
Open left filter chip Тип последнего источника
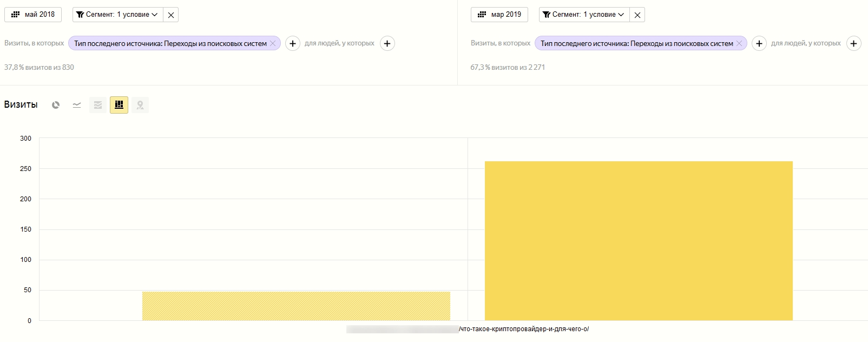click(170, 43)
